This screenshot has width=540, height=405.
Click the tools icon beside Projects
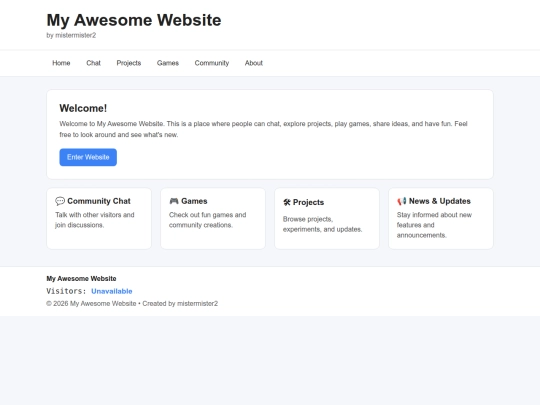click(287, 202)
